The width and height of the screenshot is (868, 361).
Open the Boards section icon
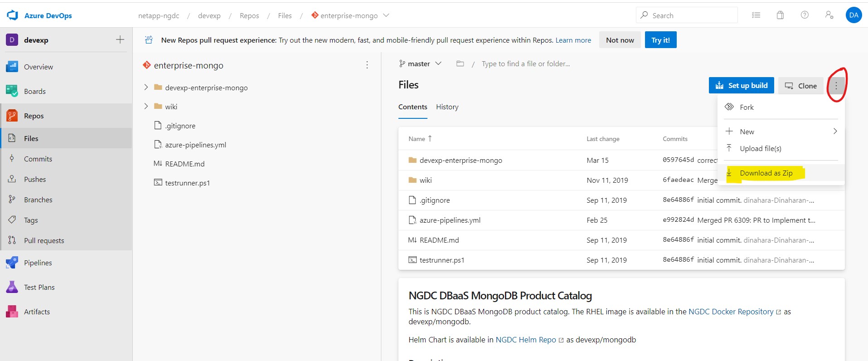pyautogui.click(x=12, y=91)
